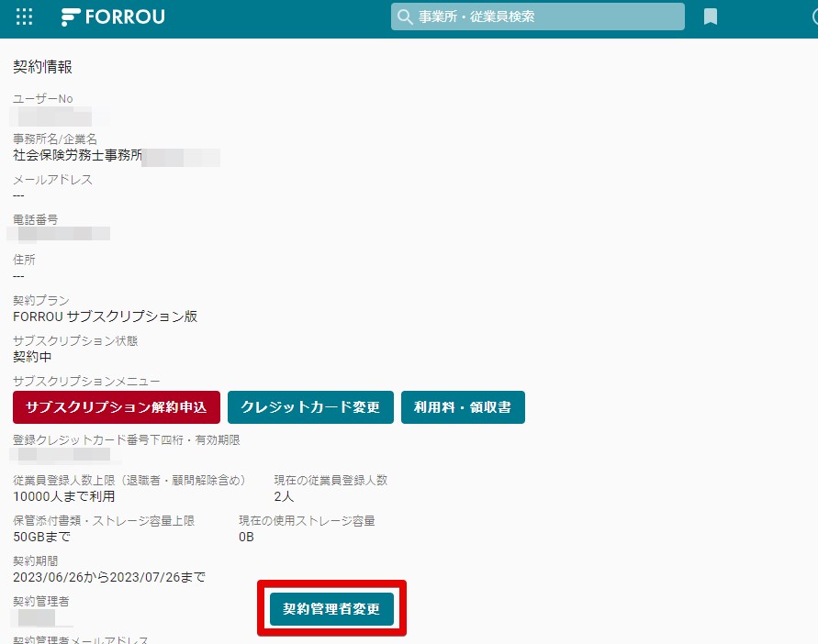Click 50GBまで storage limit value
Screen dimensions: 818x644
pos(41,537)
